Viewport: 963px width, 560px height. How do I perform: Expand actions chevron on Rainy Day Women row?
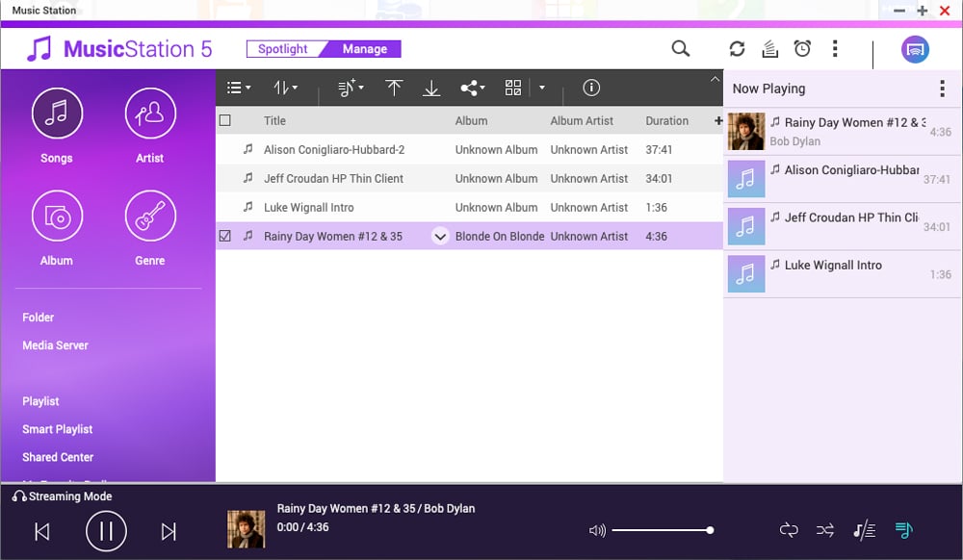point(440,236)
